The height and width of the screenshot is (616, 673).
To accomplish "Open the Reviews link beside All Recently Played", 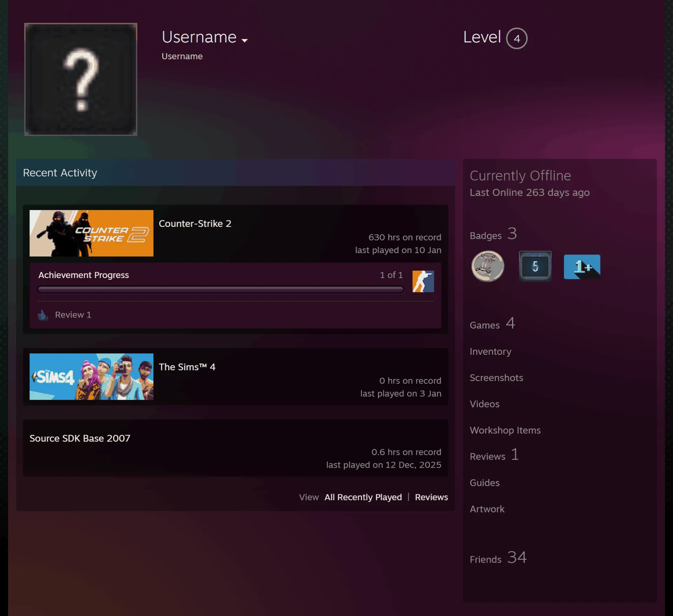I will tap(431, 497).
